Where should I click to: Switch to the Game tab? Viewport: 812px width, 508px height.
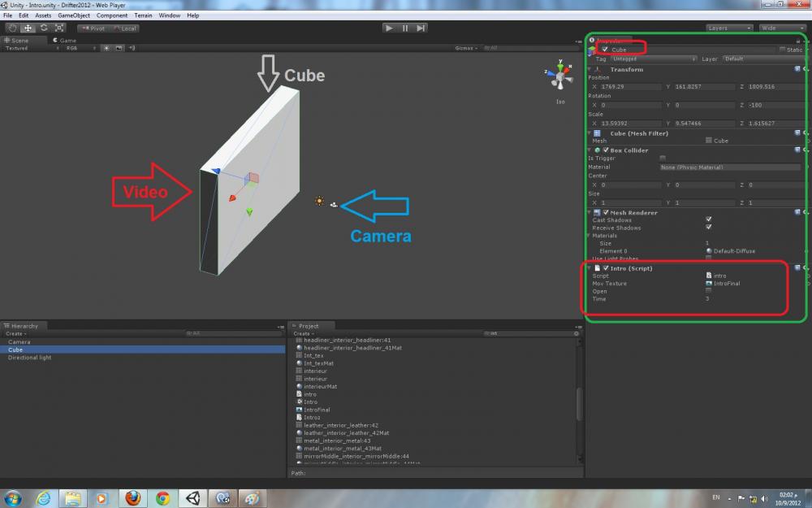click(65, 40)
